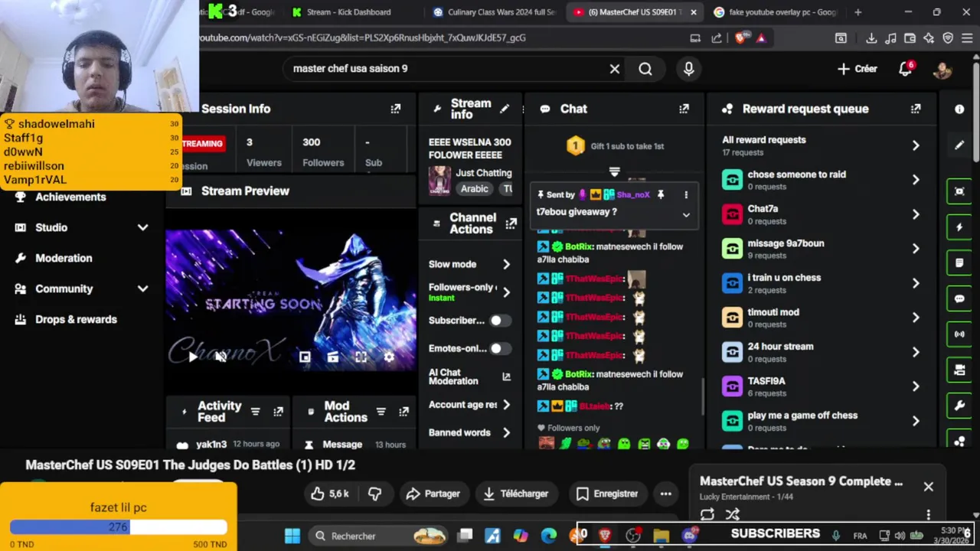
Task: Click the Créer create button
Action: pyautogui.click(x=857, y=69)
